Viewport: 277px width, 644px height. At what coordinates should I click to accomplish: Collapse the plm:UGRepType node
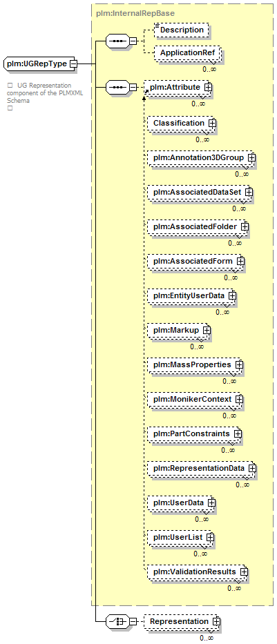[73, 64]
